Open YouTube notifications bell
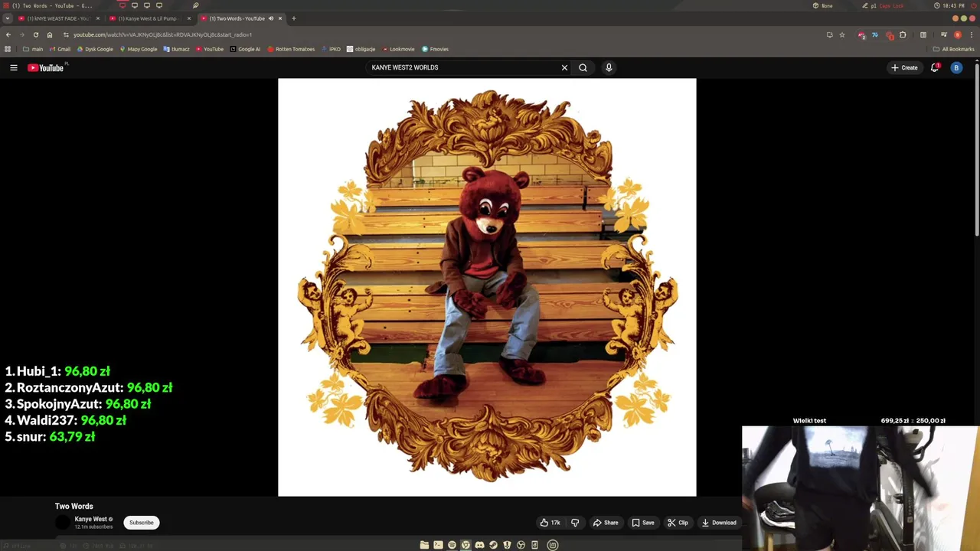 (935, 67)
